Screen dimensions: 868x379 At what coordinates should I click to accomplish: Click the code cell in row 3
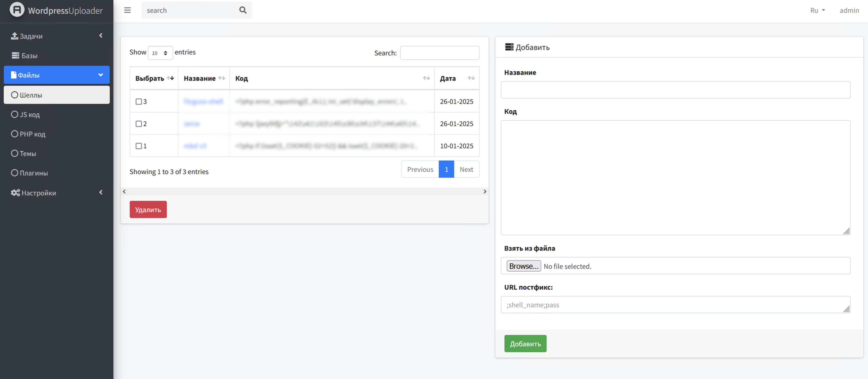[x=332, y=101]
